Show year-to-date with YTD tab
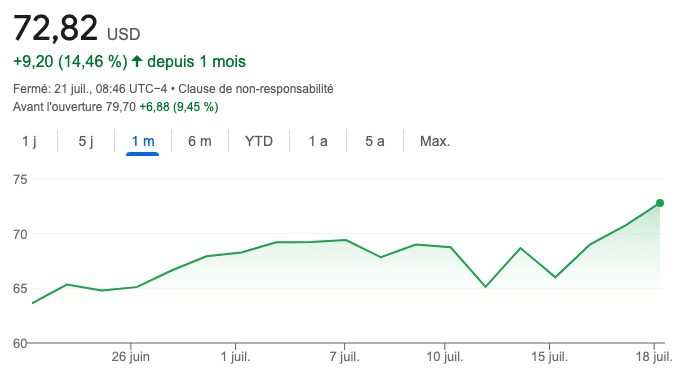 coord(258,141)
